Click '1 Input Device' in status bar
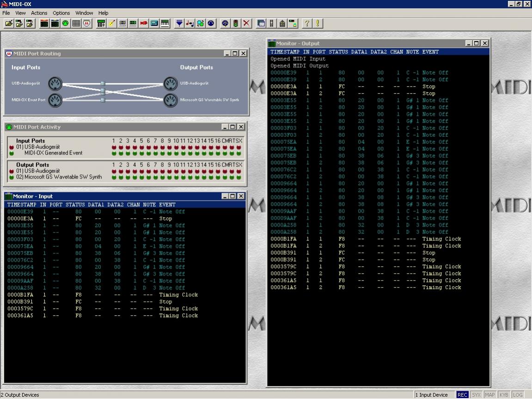The height and width of the screenshot is (399, 532). pyautogui.click(x=431, y=395)
